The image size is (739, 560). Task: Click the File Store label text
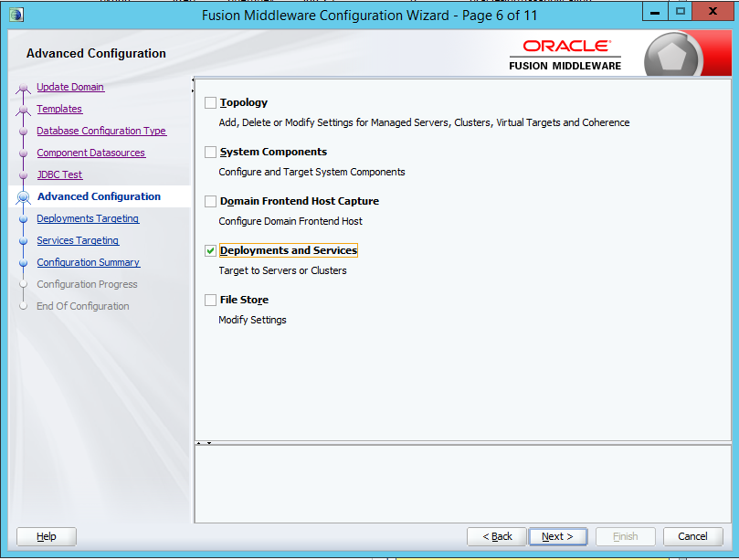244,300
